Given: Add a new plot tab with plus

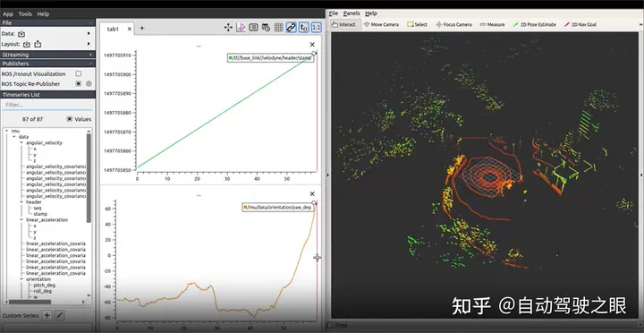Looking at the screenshot, I should (142, 29).
